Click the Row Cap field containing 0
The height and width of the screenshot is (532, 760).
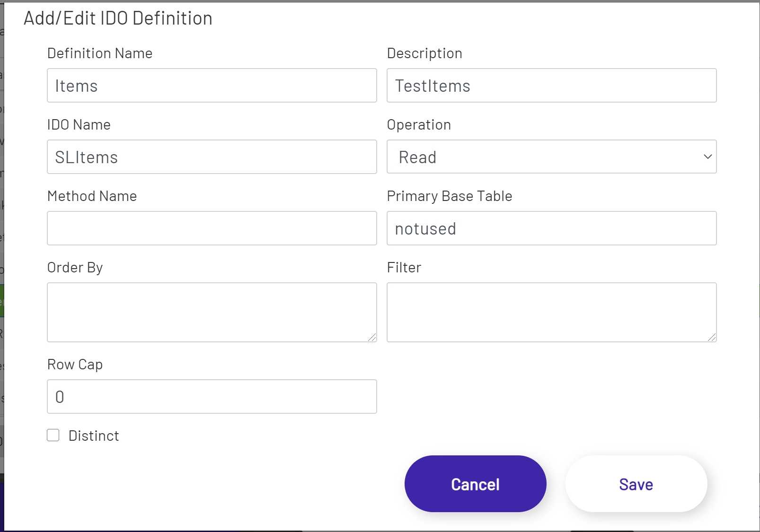[x=212, y=397]
